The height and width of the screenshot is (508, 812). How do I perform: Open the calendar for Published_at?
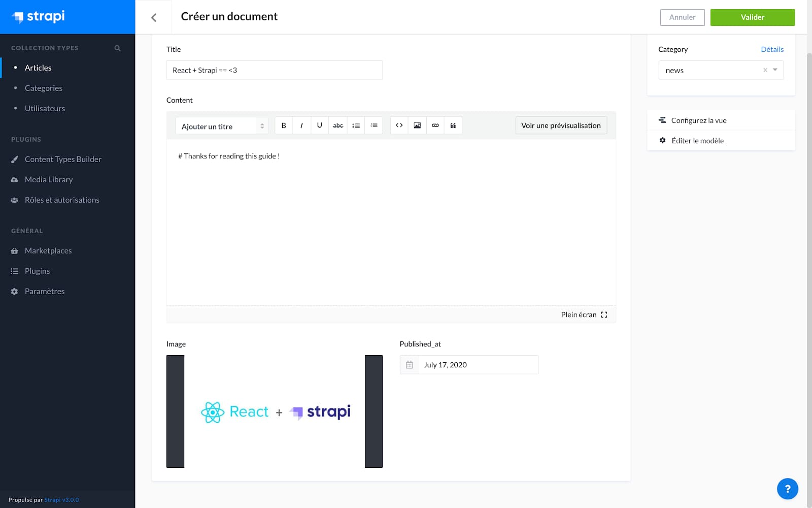(409, 364)
